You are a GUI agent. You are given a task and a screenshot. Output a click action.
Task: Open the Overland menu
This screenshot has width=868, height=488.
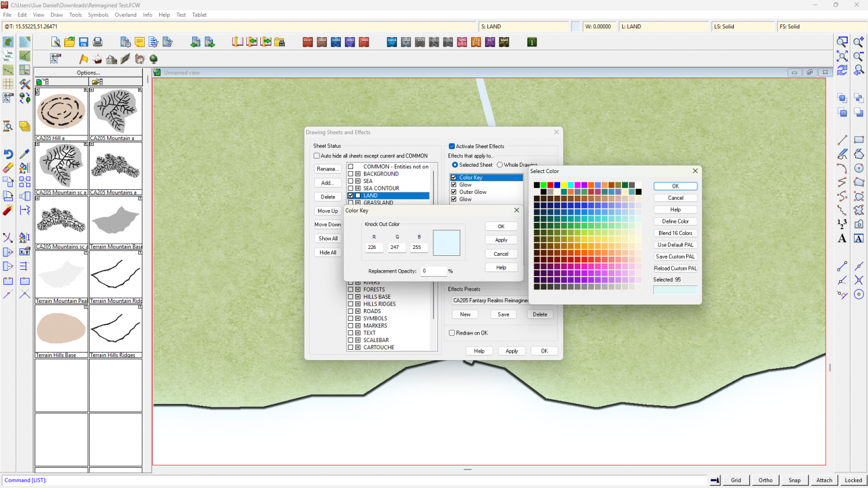pos(126,15)
